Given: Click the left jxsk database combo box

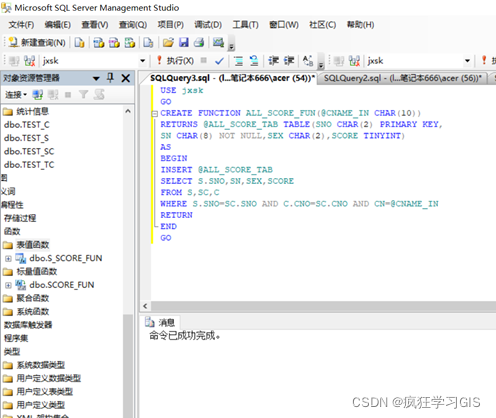Looking at the screenshot, I should [94, 61].
